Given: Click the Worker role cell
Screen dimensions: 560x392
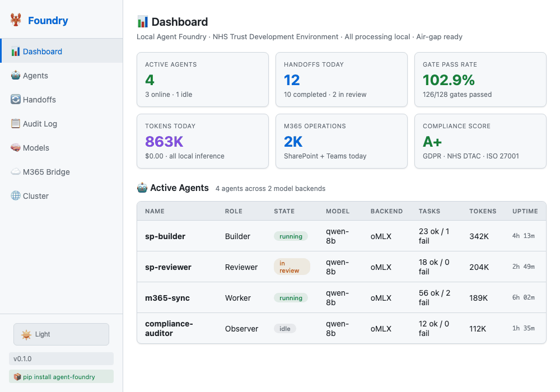Looking at the screenshot, I should [238, 298].
